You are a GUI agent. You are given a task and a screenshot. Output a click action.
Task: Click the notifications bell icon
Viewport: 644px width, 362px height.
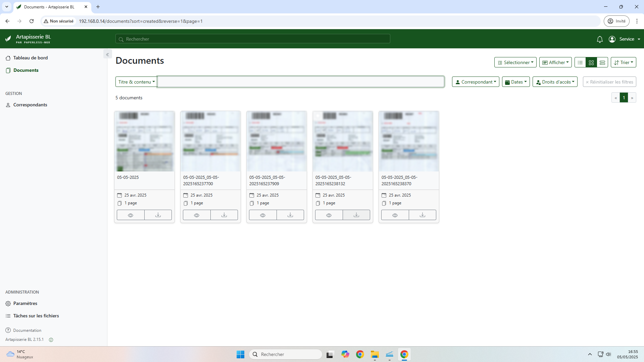600,39
